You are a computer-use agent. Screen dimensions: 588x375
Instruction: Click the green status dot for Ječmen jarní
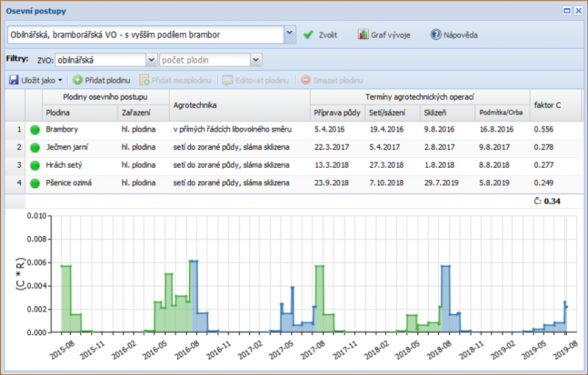tap(34, 146)
